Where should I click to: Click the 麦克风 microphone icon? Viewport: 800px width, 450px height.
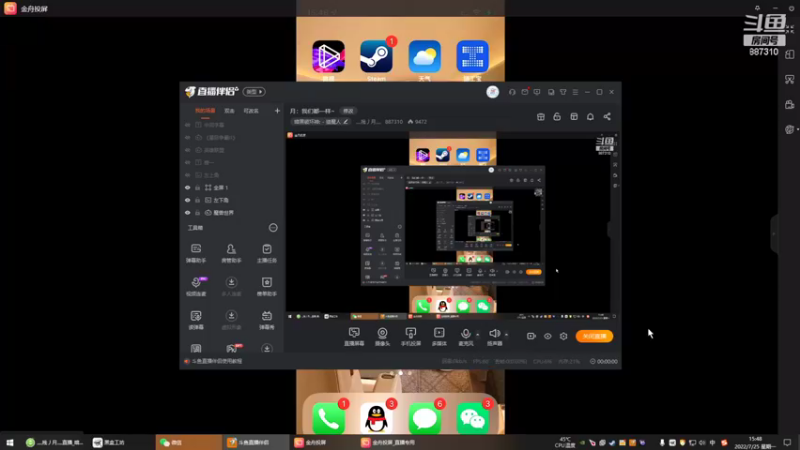pos(465,334)
